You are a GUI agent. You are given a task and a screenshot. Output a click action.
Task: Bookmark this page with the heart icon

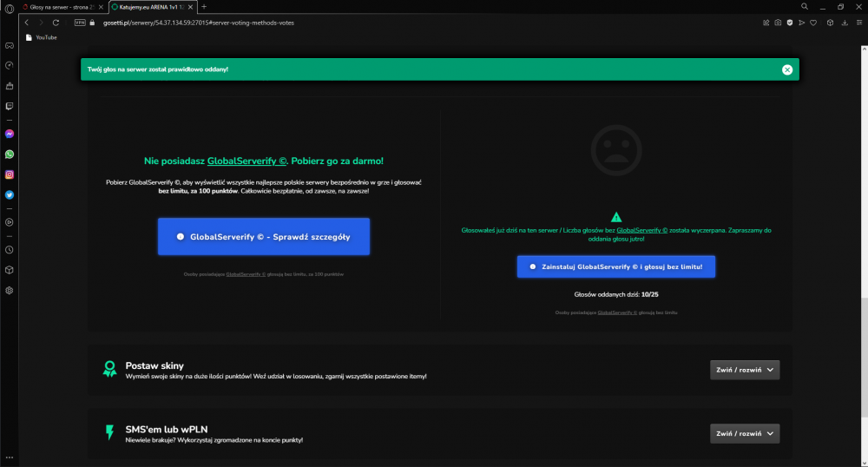tap(813, 23)
